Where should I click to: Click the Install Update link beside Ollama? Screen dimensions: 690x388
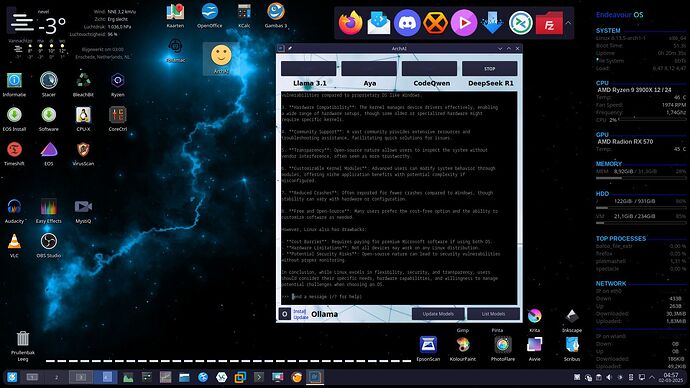(x=300, y=314)
